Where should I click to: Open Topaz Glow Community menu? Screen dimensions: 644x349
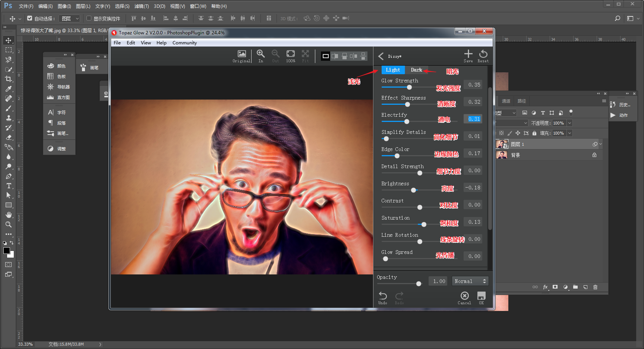(184, 43)
